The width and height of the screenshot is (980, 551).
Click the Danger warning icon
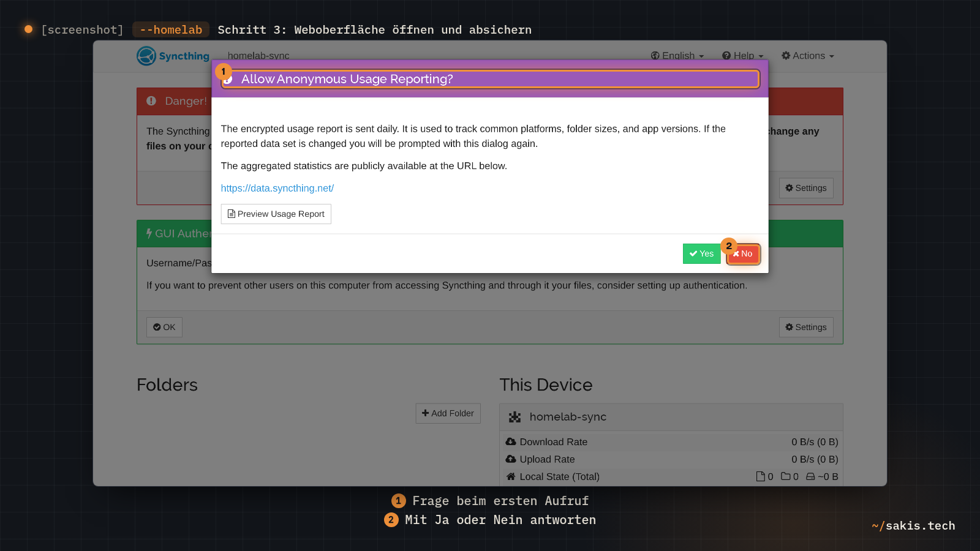tap(151, 101)
